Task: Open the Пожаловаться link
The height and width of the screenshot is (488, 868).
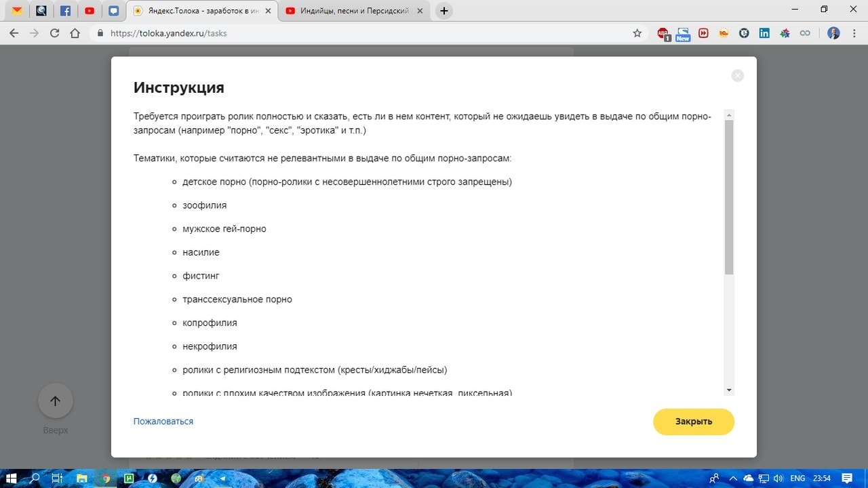Action: (163, 422)
